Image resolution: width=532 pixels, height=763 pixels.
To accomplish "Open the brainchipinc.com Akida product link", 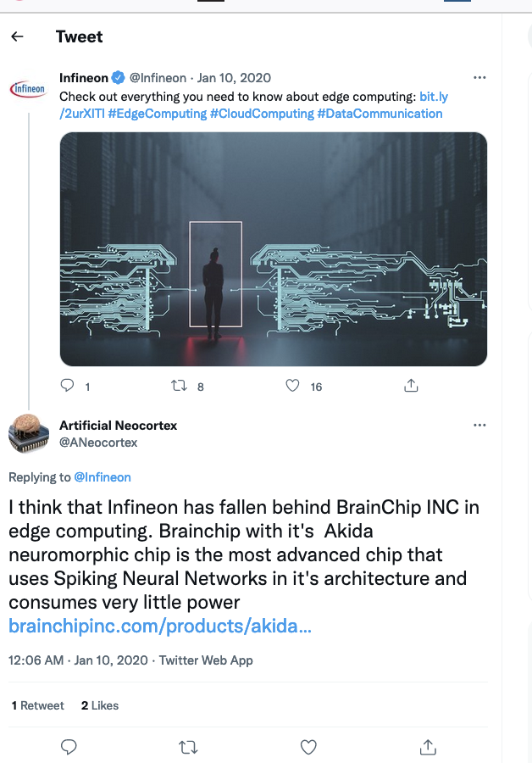I will tap(153, 627).
